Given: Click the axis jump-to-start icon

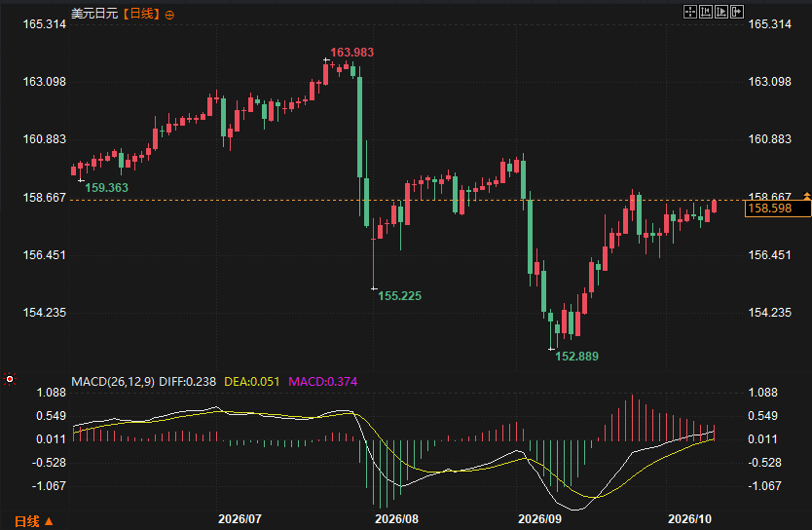Looking at the screenshot, I should point(705,12).
